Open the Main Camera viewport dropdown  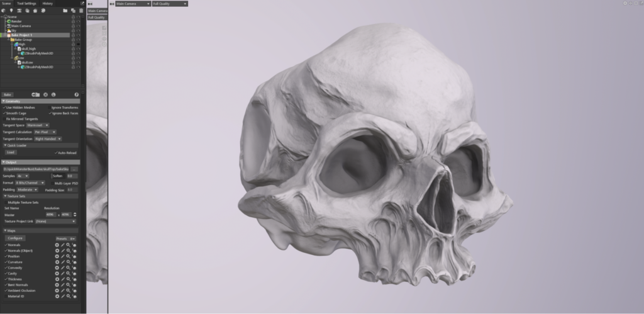[x=133, y=4]
